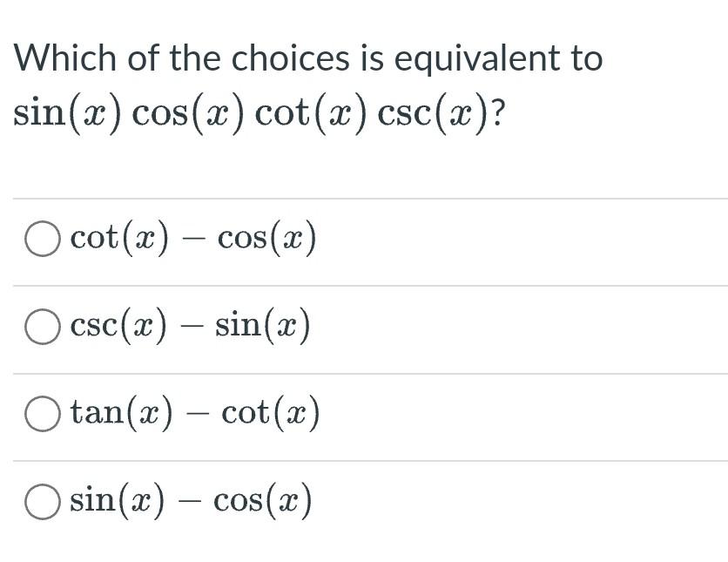Screen dimensions: 728x562
Task: Click the answer label tan(x) − cot(x)
Action: click(193, 411)
